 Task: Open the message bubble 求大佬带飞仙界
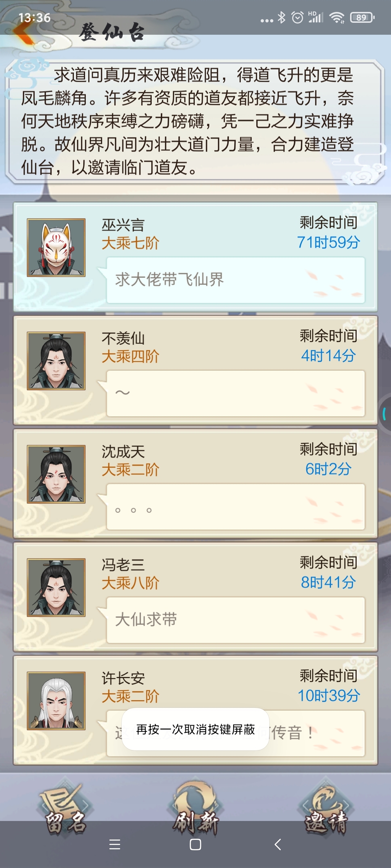[235, 280]
